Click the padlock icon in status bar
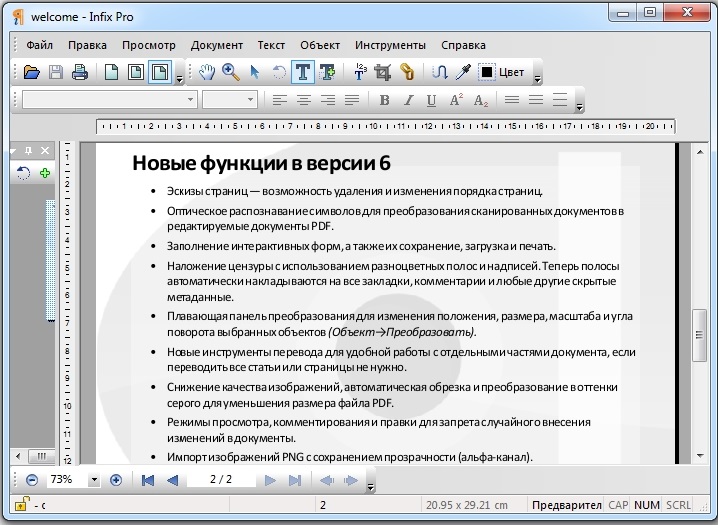 (x=21, y=504)
